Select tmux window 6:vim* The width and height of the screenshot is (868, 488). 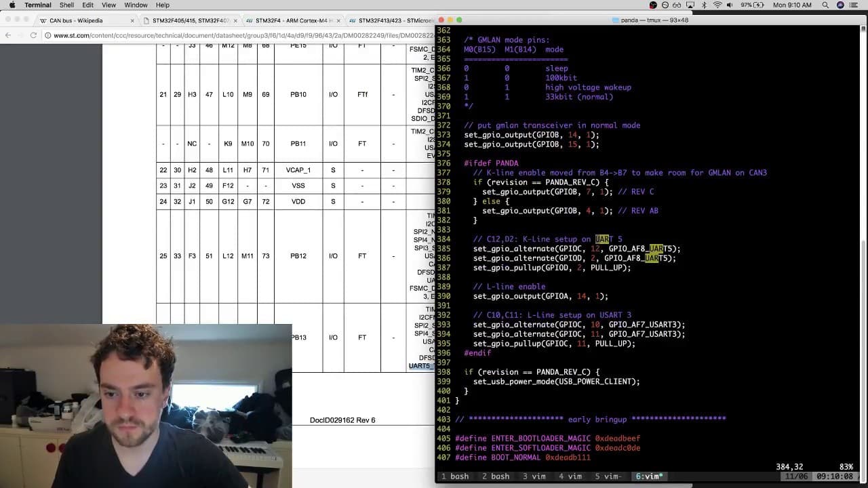650,476
